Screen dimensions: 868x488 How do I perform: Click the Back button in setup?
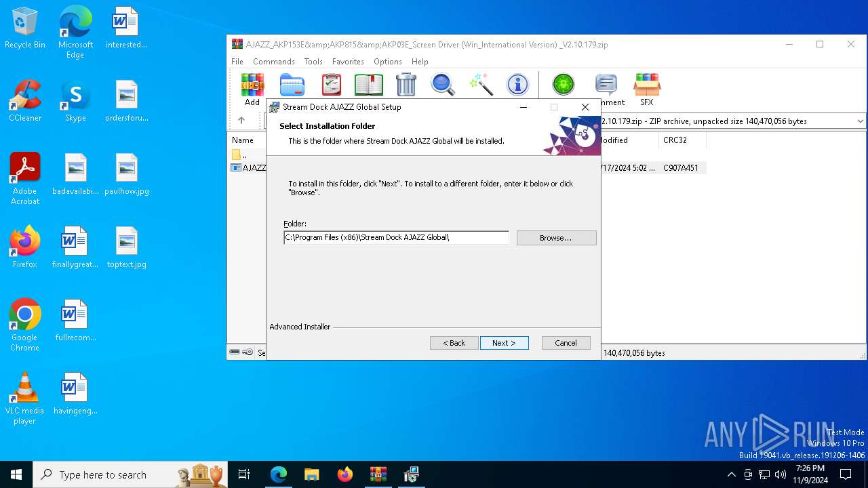(454, 343)
